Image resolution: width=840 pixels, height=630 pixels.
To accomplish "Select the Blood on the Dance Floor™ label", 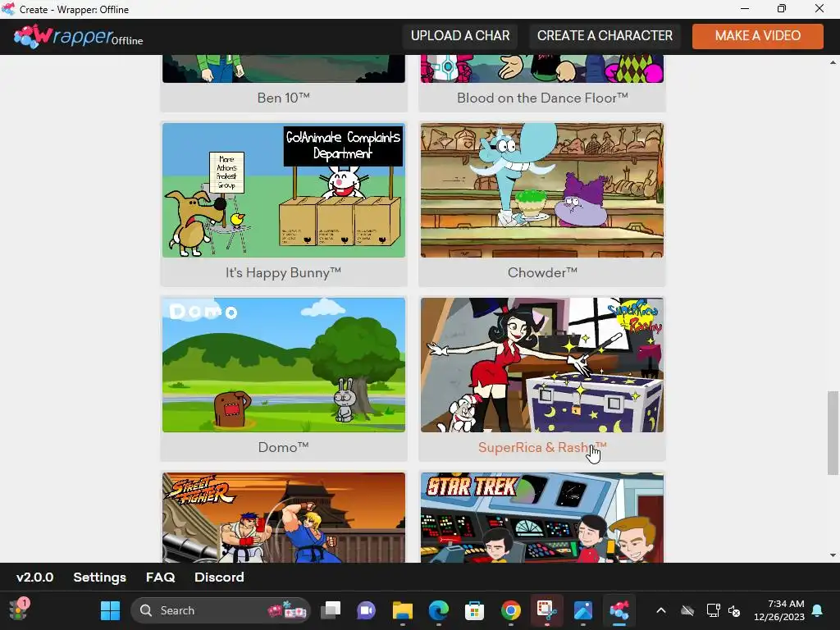I will [x=542, y=98].
